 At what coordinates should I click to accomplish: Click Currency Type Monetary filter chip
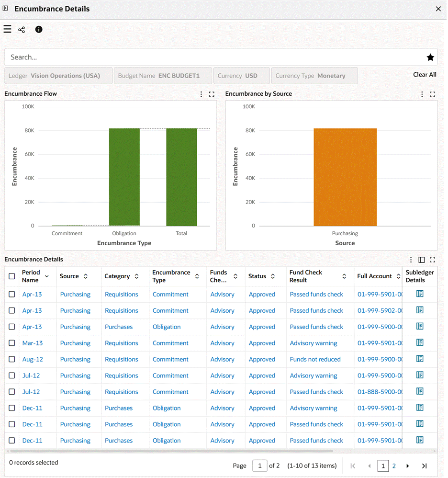[314, 76]
